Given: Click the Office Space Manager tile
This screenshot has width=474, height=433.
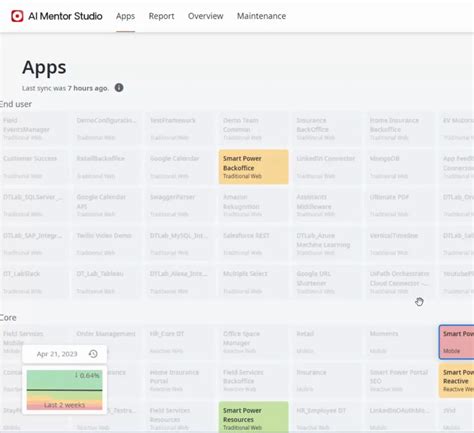Looking at the screenshot, I should pos(254,342).
